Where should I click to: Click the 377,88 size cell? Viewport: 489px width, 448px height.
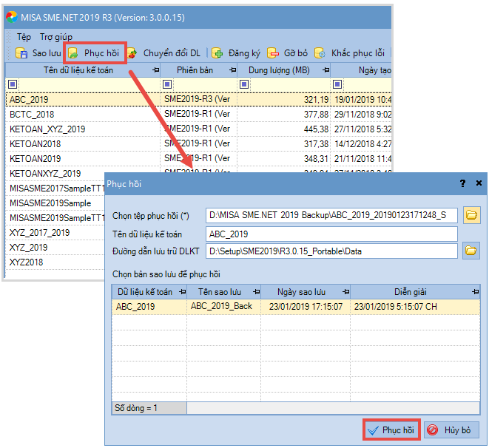[x=284, y=115]
